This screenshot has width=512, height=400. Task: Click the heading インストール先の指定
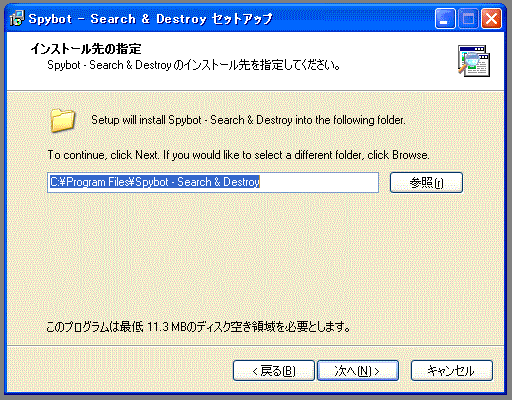click(86, 49)
